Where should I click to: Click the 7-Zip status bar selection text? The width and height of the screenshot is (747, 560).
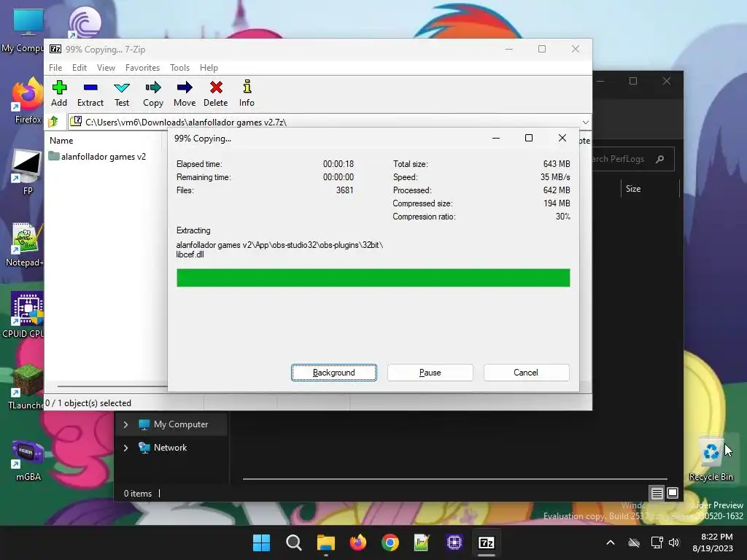[x=88, y=402]
